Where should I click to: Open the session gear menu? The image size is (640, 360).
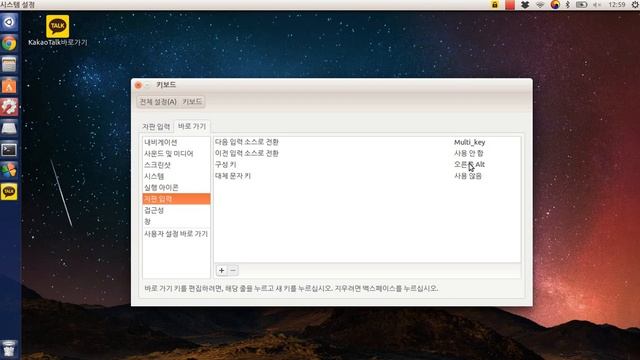(x=635, y=4)
